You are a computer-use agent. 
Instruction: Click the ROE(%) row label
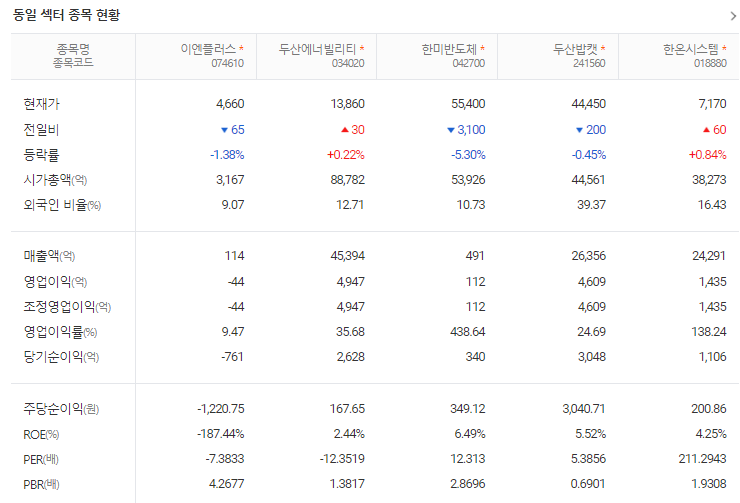click(x=41, y=434)
